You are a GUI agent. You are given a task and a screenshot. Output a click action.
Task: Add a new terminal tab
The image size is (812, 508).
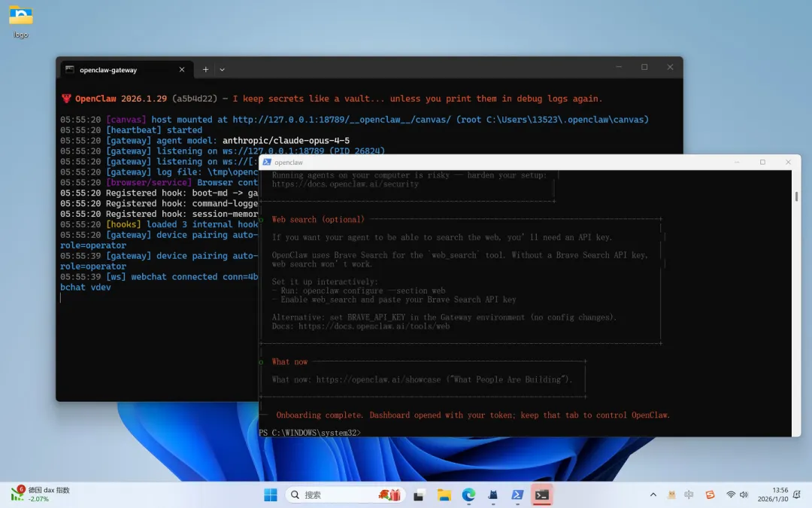pos(205,69)
